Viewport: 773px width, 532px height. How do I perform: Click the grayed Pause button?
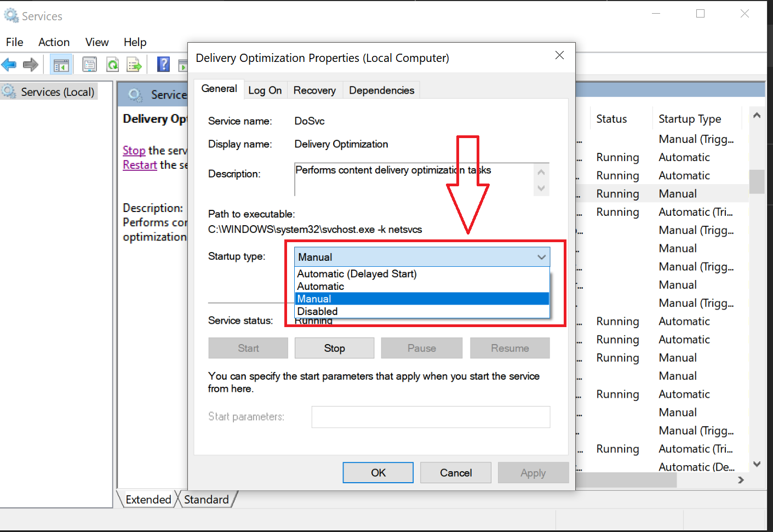coord(422,348)
